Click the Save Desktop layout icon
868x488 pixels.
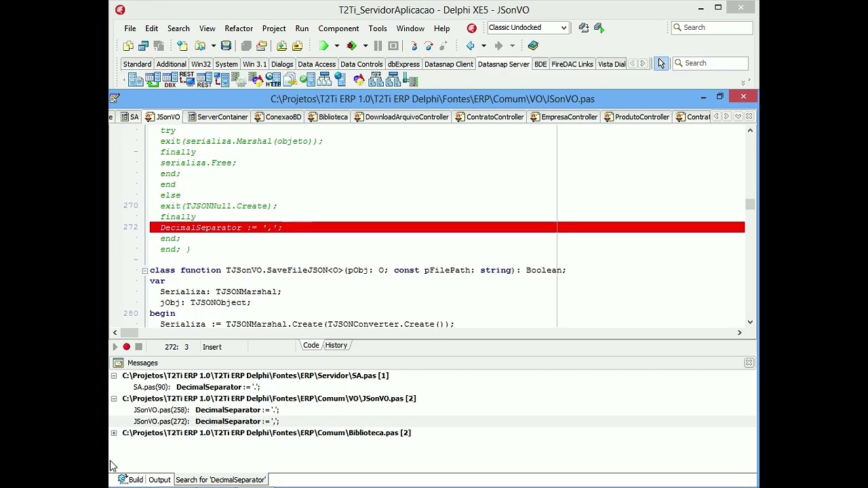point(584,28)
